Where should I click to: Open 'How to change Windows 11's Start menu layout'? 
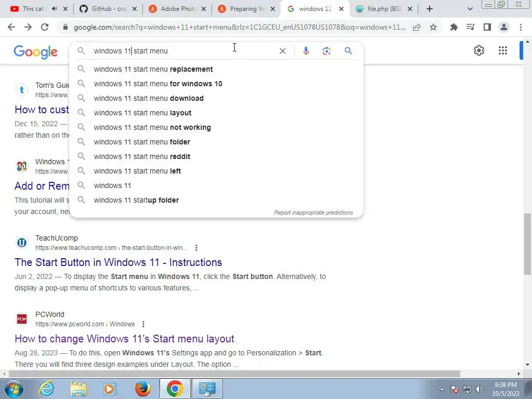[124, 339]
